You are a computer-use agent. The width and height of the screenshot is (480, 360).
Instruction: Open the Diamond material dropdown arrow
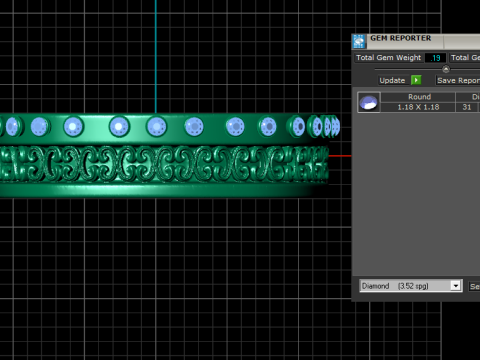[456, 286]
